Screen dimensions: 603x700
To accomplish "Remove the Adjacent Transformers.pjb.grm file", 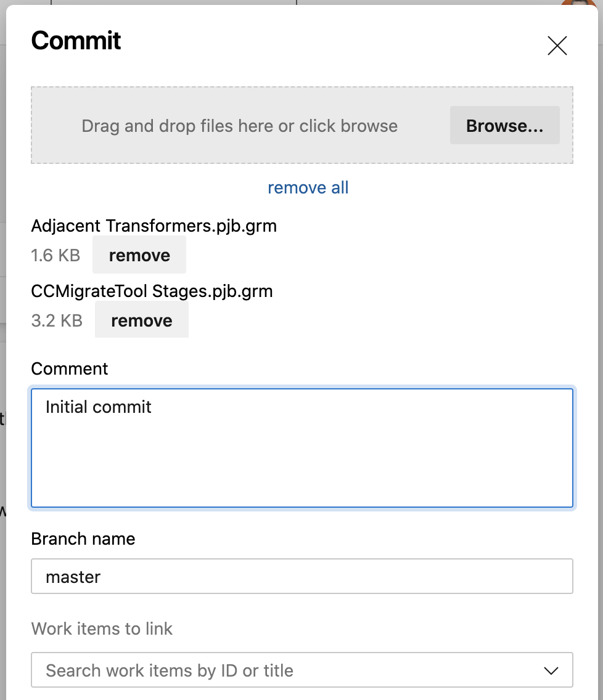I will pyautogui.click(x=139, y=255).
